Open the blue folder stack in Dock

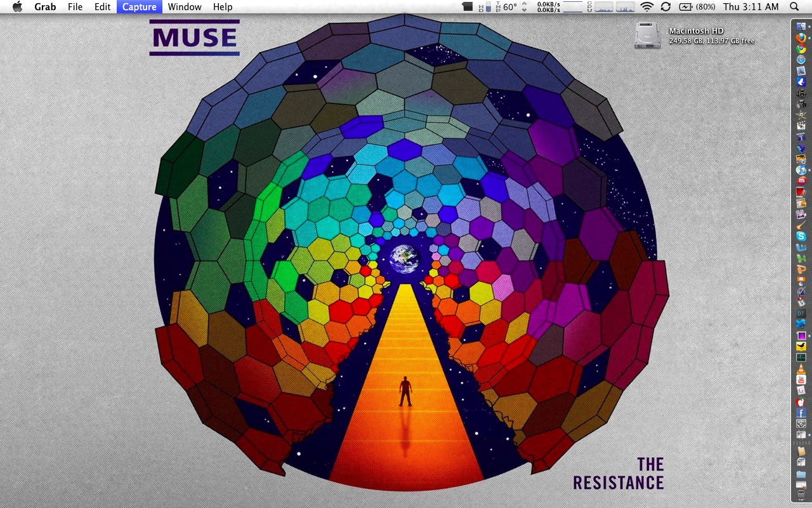pos(801,474)
